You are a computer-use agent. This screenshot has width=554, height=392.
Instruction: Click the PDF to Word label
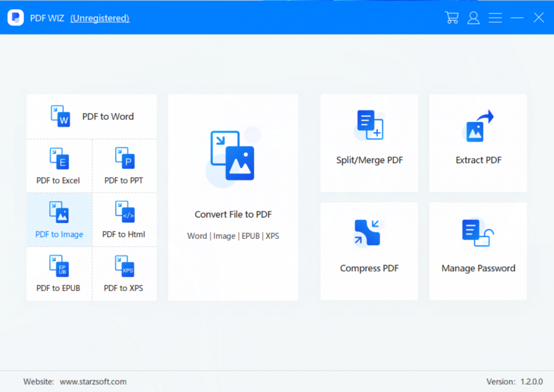pyautogui.click(x=108, y=116)
